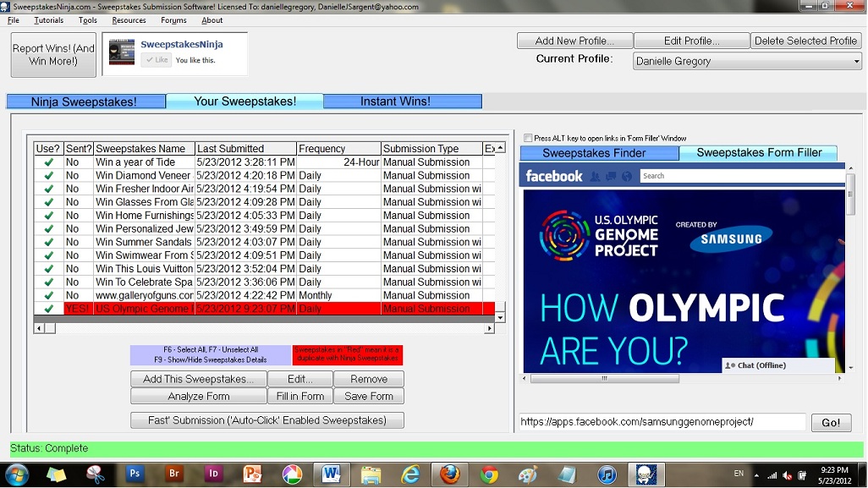Click Add New Profile... button

(x=574, y=41)
